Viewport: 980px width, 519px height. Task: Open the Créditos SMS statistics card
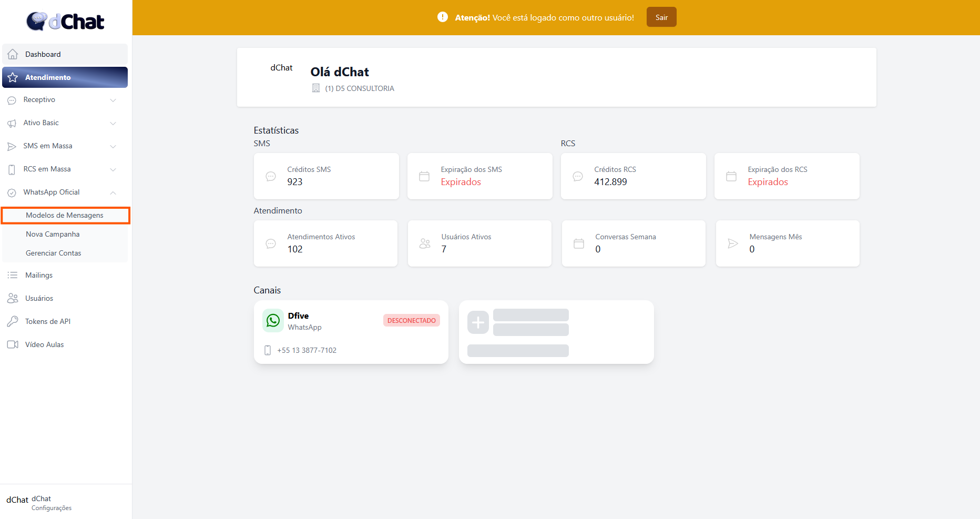pos(326,176)
